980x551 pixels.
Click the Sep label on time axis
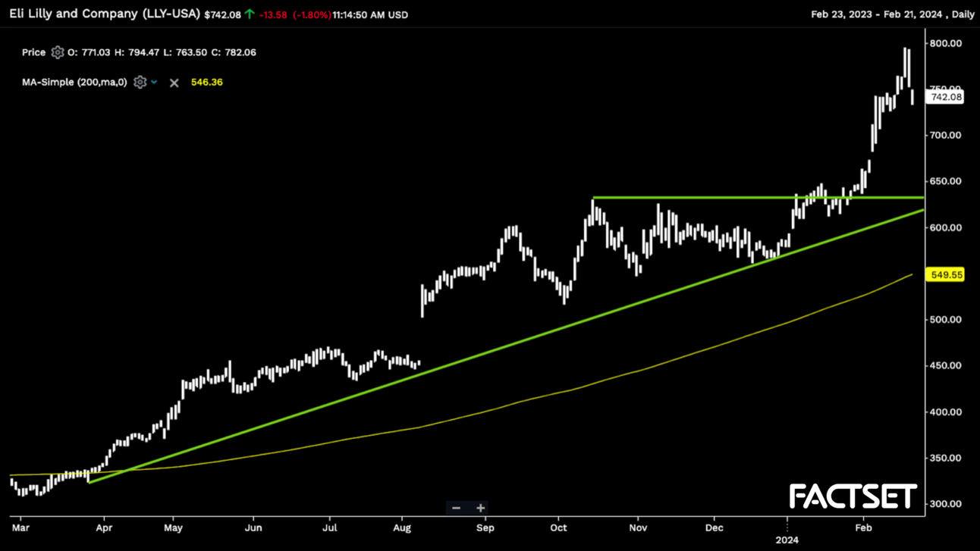[x=485, y=528]
